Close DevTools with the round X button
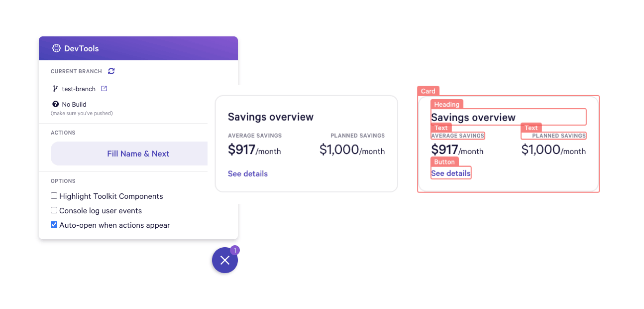The width and height of the screenshot is (644, 309). 225,260
